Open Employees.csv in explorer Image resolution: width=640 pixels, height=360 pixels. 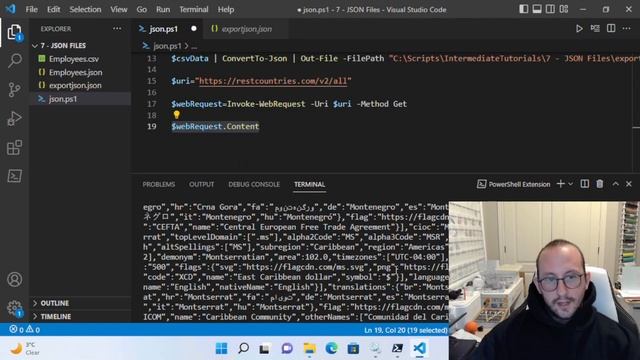click(74, 59)
